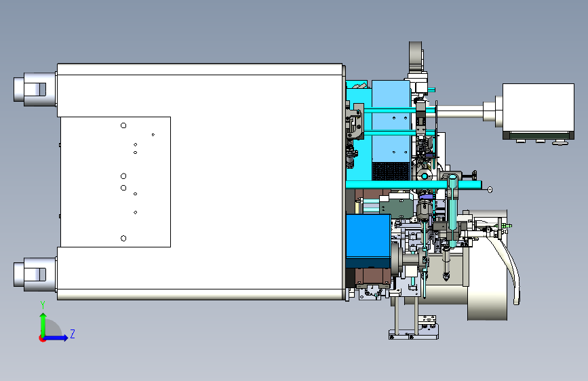The image size is (588, 381).
Task: Select the long cyan horizontal bar
Action: point(413,184)
